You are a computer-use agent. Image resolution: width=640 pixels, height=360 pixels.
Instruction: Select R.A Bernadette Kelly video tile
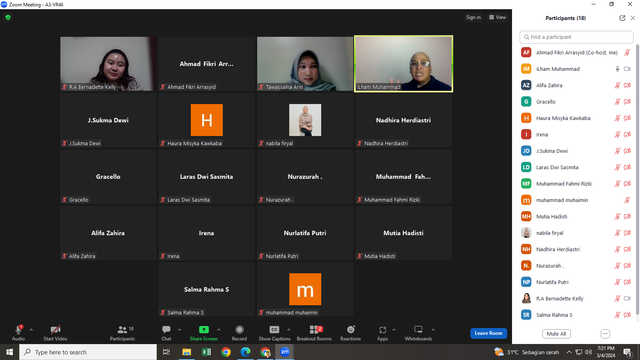click(x=108, y=64)
